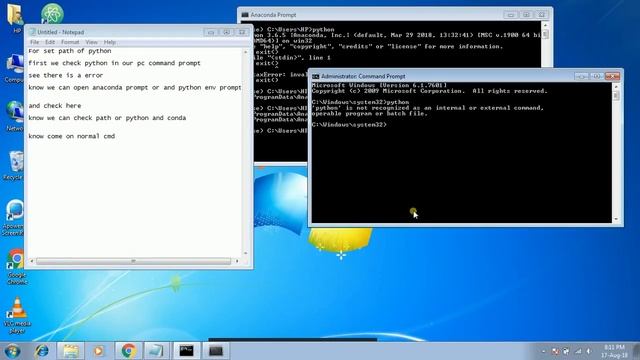Image resolution: width=640 pixels, height=360 pixels.
Task: Click the Anaconda Prompt title bar text
Action: coord(273,15)
